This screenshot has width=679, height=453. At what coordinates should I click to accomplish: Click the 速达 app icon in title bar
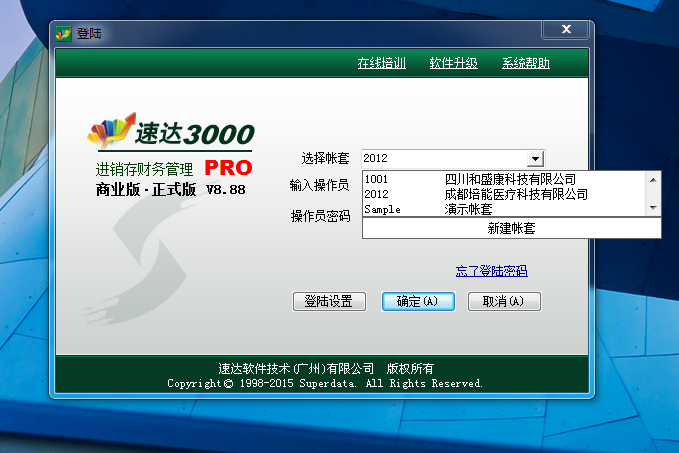(64, 34)
